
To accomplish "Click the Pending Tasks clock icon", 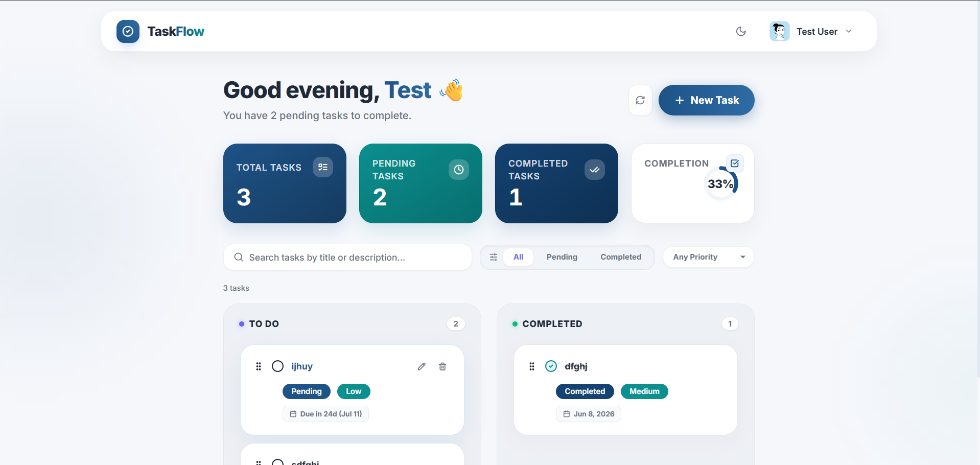I will 459,170.
